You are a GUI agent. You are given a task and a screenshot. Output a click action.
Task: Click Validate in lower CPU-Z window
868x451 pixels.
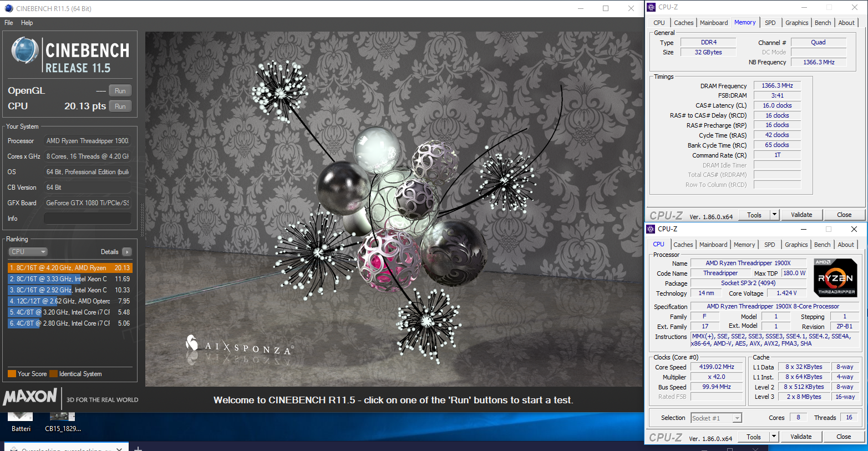click(801, 437)
